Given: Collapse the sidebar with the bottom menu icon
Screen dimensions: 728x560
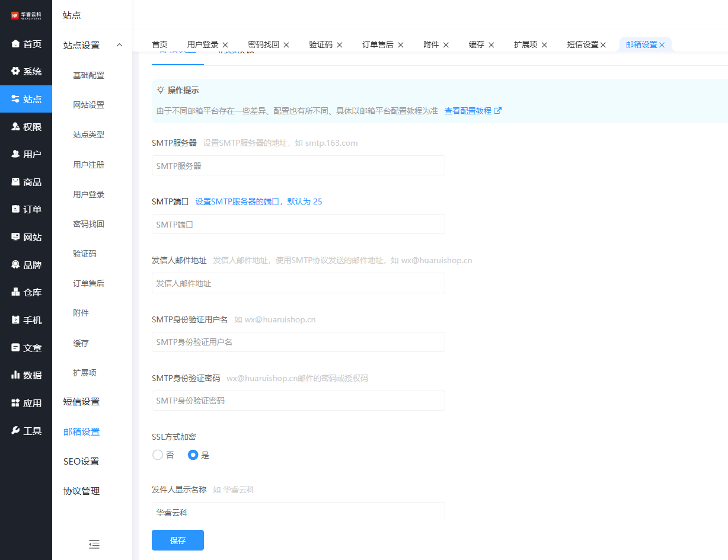Looking at the screenshot, I should 94,544.
